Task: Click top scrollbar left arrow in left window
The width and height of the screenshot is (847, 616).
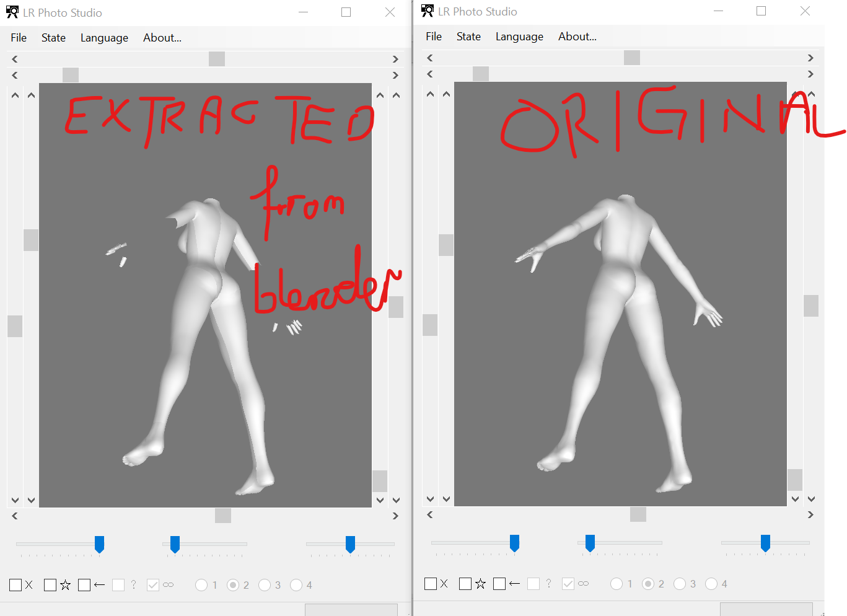Action: [15, 59]
